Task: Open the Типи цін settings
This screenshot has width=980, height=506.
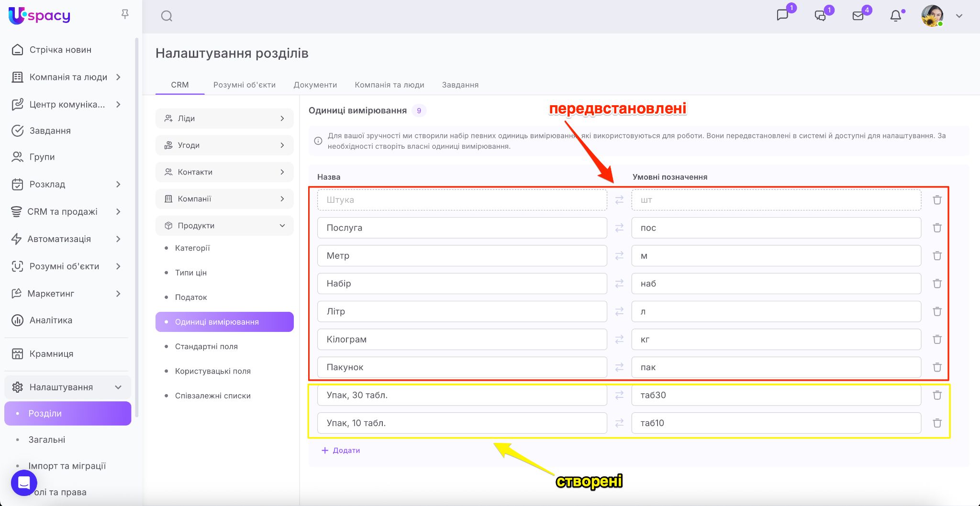Action: pyautogui.click(x=190, y=273)
